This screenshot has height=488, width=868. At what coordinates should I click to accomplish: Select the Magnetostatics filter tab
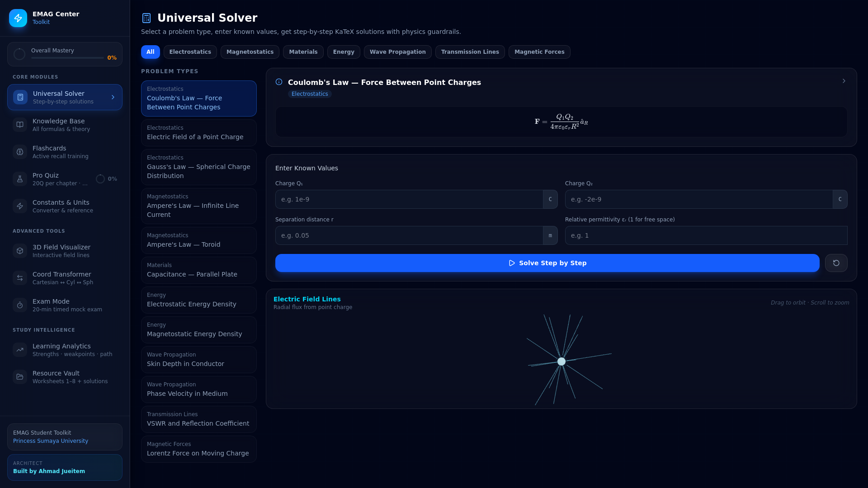(250, 52)
